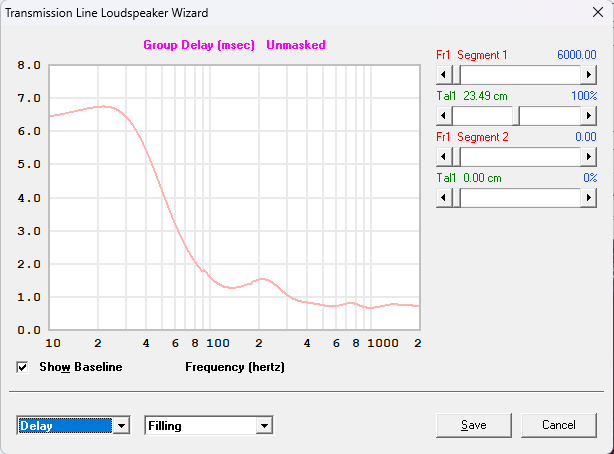Click left arrow of Tal1 23.49 cm slider

444,116
